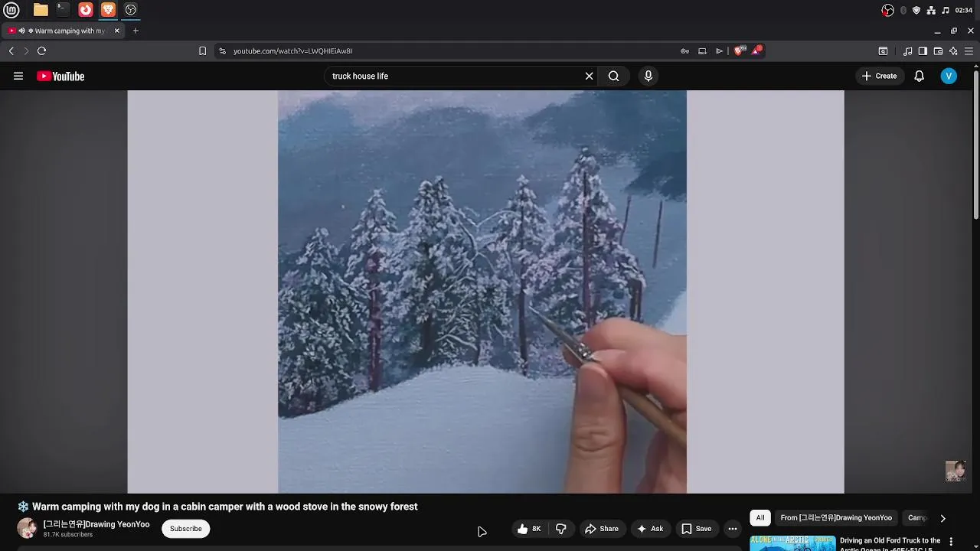Open YouTube notifications bell
The image size is (980, 551).
[x=919, y=76]
